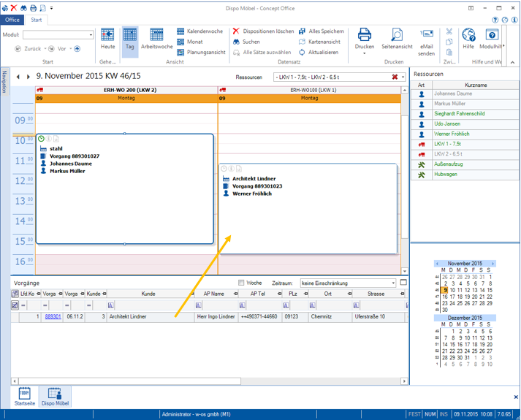Open the Office tab
The width and height of the screenshot is (521, 420).
coord(12,20)
